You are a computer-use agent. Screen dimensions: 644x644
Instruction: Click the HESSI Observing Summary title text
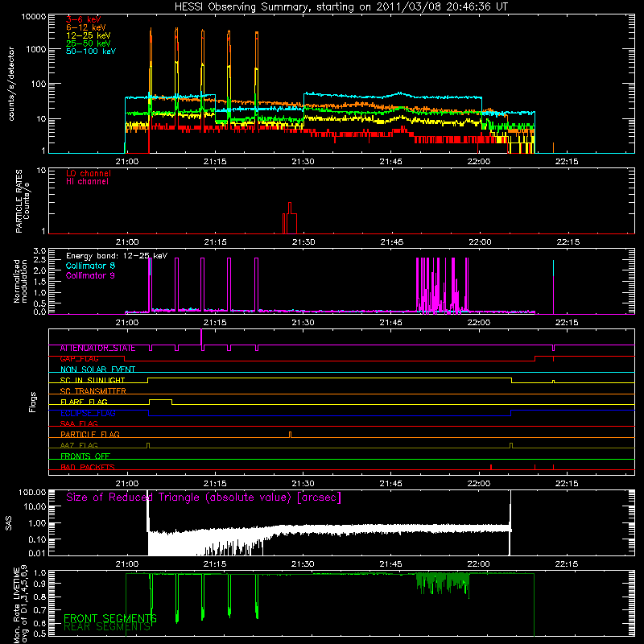tap(341, 7)
